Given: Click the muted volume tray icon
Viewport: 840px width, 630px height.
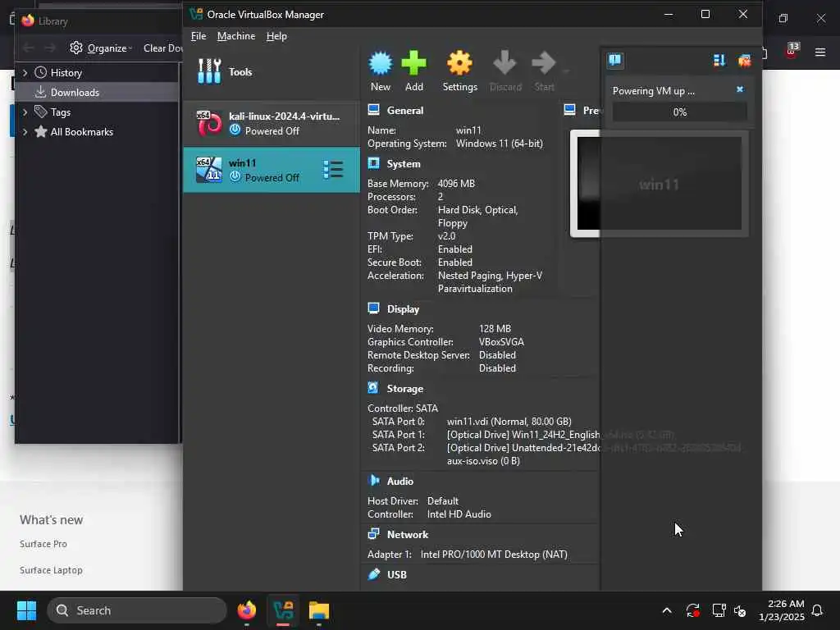Looking at the screenshot, I should [x=741, y=610].
